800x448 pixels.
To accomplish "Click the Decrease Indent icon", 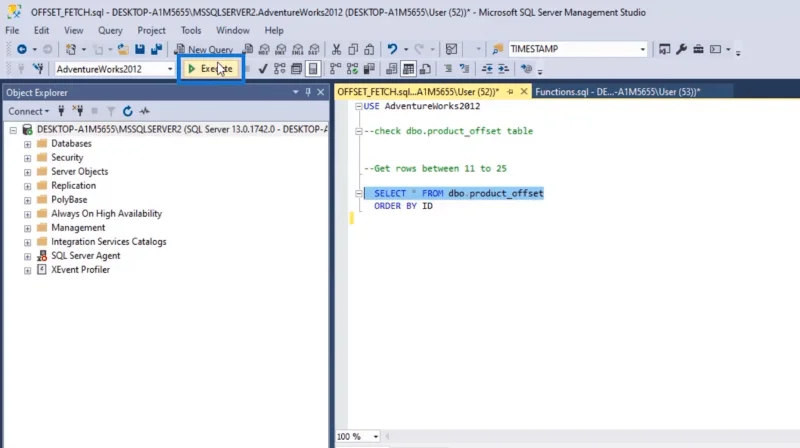I will pos(487,69).
